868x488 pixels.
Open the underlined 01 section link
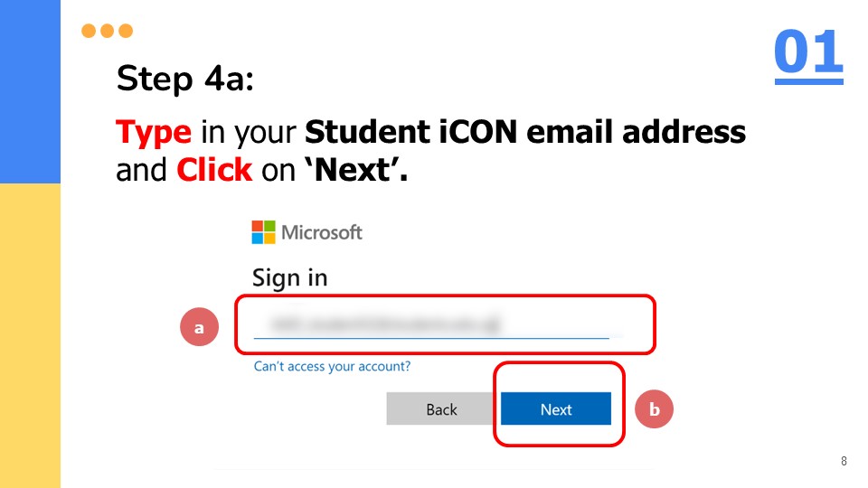coord(808,53)
